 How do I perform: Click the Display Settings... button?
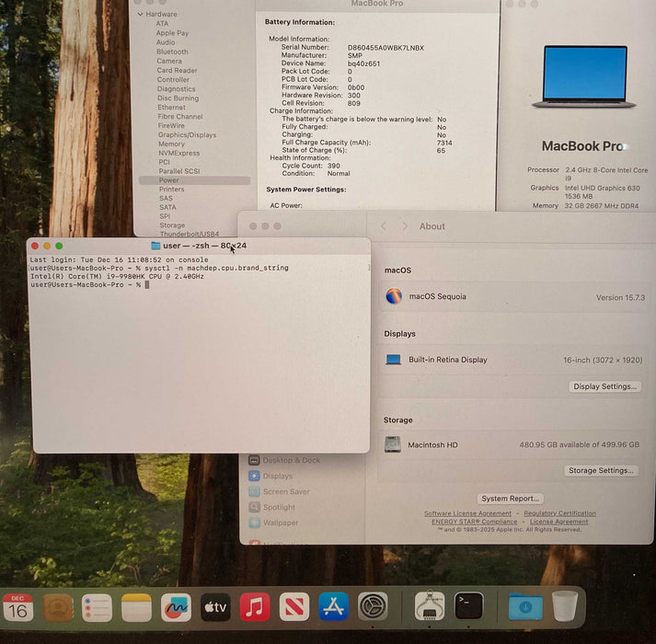[604, 386]
